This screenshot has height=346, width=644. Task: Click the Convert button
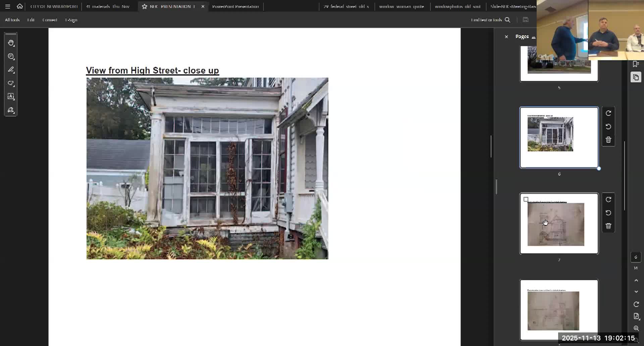click(x=50, y=20)
